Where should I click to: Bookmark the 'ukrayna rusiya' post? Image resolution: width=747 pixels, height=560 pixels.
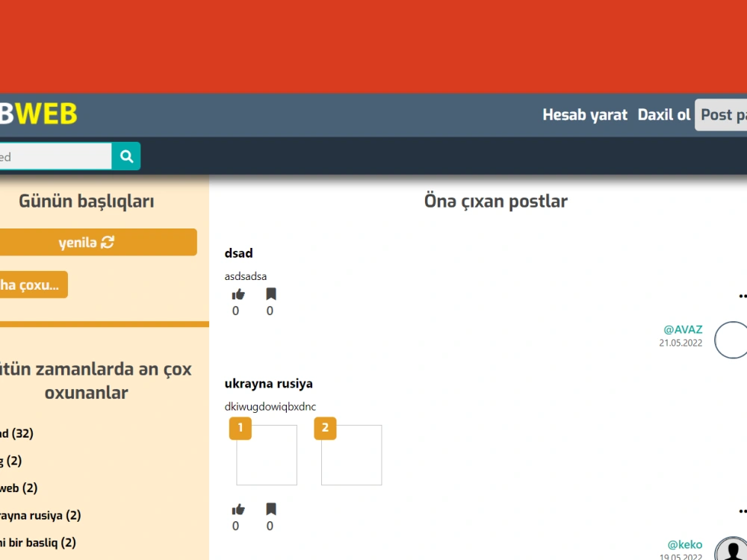[271, 509]
